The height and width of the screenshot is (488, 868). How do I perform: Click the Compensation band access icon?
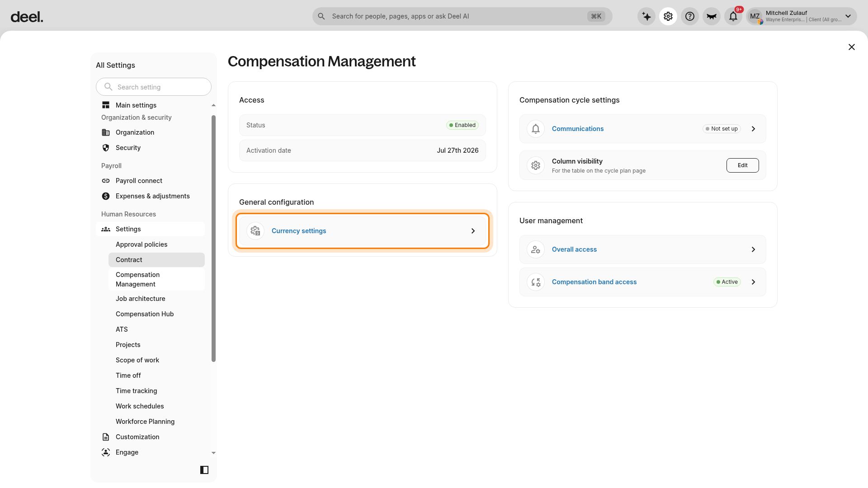point(536,282)
